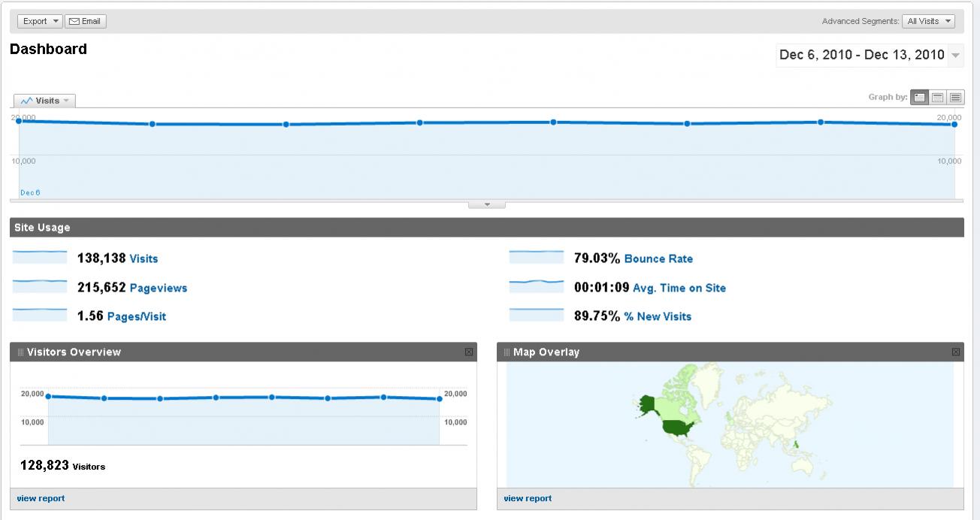Click first data point in Visitors Overview chart

(x=48, y=396)
